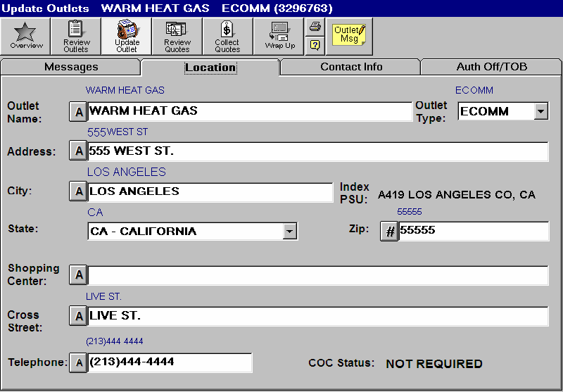Click the blue WARM HEAT GAS reference text

coord(125,90)
